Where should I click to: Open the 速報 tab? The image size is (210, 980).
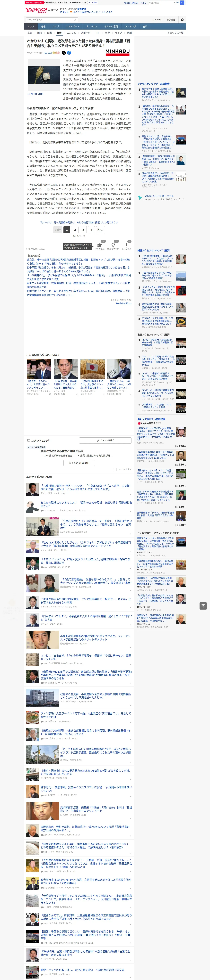pos(43,27)
